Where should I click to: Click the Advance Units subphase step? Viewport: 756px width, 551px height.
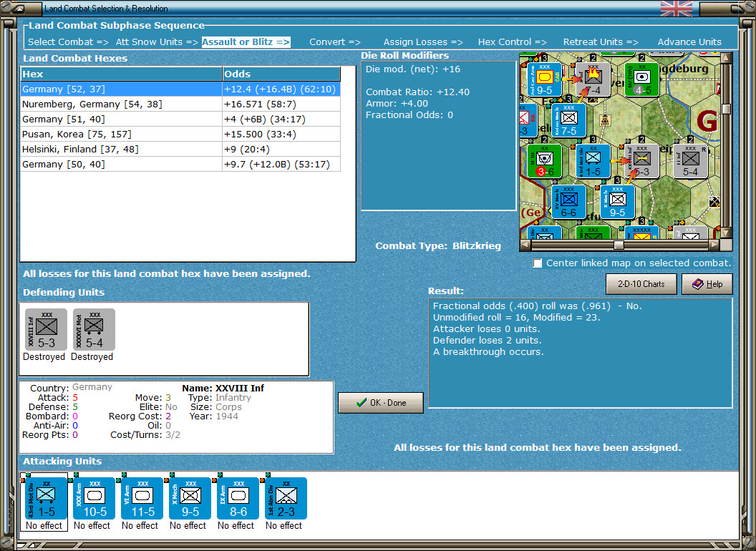click(689, 42)
